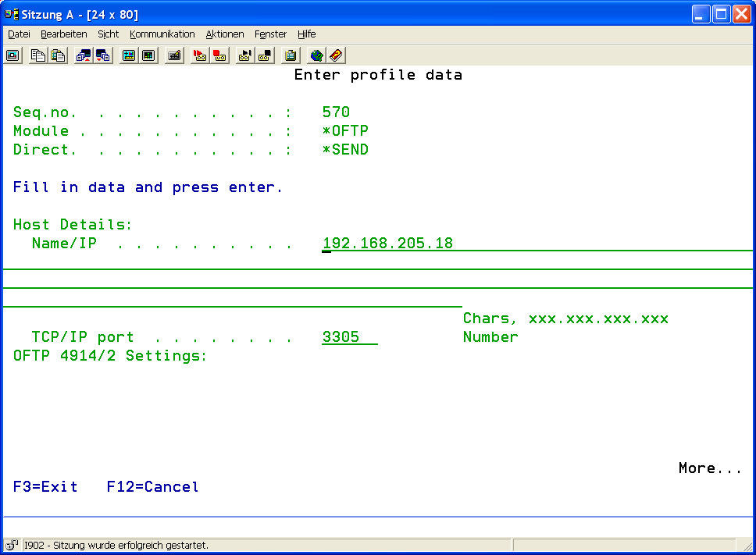Screen dimensions: 756x555
Task: Open display settings via the blue monitor icon
Action: click(x=129, y=55)
